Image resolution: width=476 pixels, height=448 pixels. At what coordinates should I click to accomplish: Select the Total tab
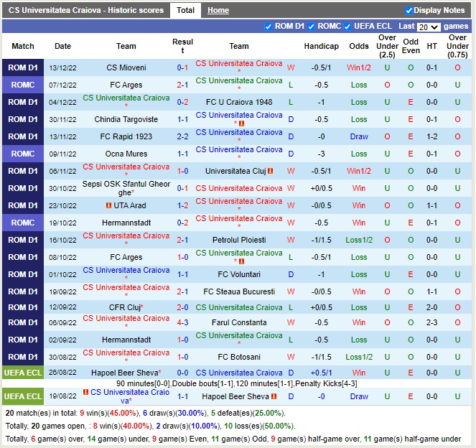click(185, 11)
